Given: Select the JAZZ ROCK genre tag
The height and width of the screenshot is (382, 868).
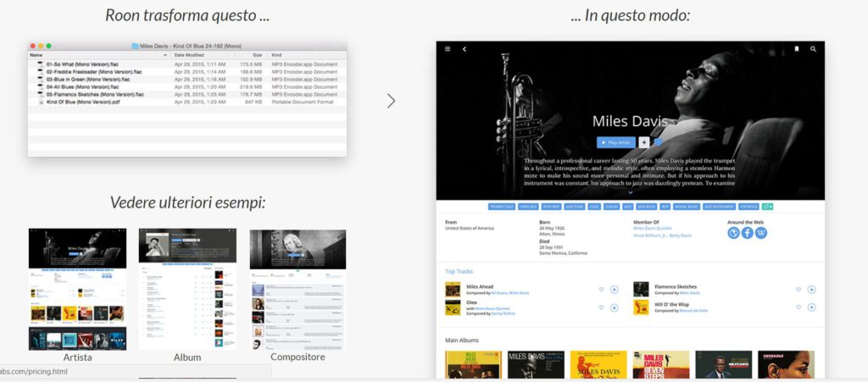Looking at the screenshot, I should pyautogui.click(x=647, y=207).
